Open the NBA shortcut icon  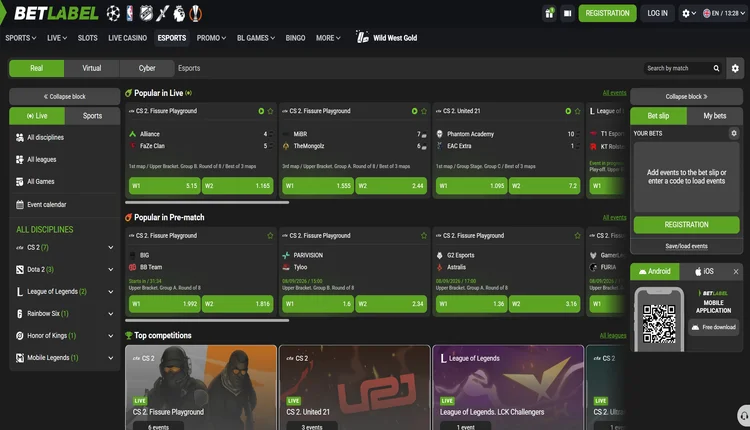130,13
